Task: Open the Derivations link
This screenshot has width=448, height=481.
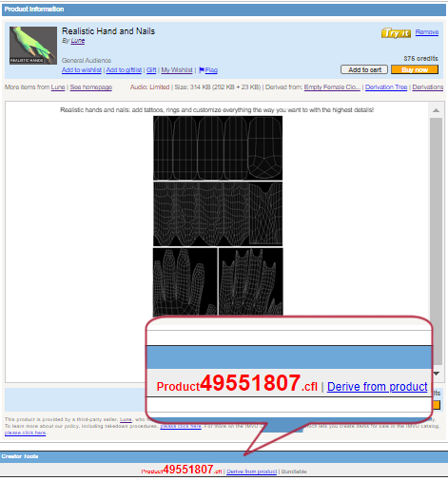Action: point(428,87)
